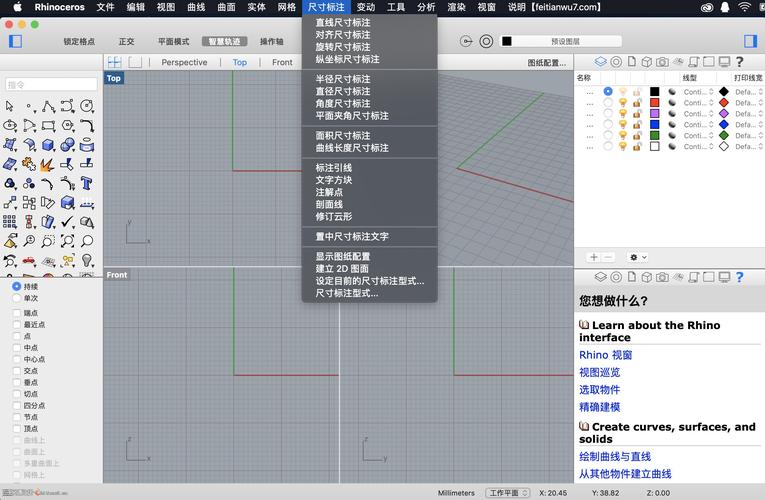Screen dimensions: 765x500
Task: Select the ellipse drawing tool
Action: pyautogui.click(x=10, y=125)
